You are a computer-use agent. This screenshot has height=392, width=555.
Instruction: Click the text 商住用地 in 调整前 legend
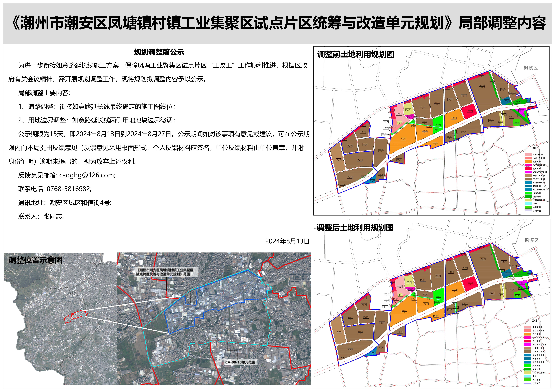(537, 162)
